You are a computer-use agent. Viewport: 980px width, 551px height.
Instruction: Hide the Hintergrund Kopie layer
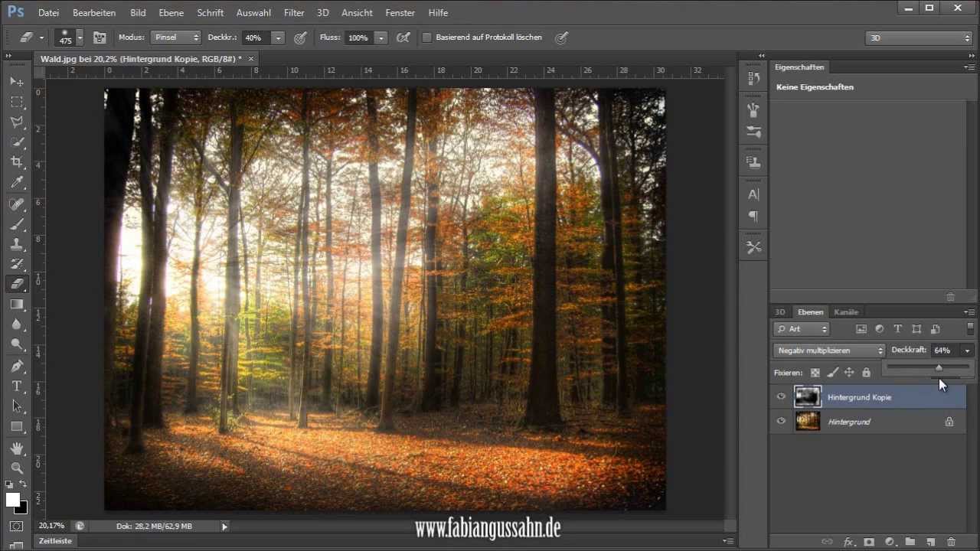point(781,396)
